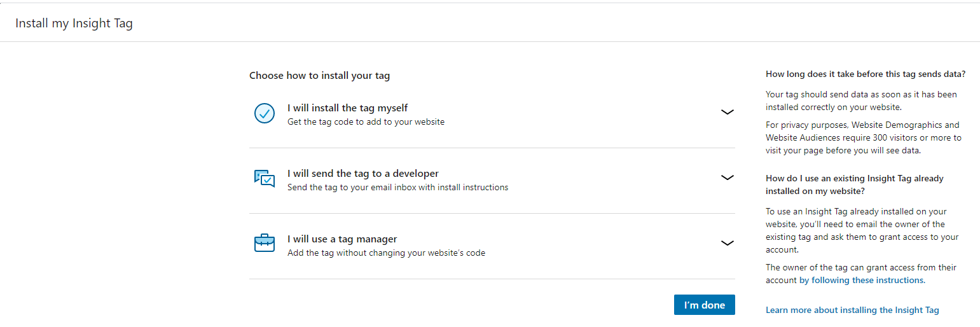Click the 'Install my Insight Tag' page title
This screenshot has width=980, height=327.
coord(74,24)
